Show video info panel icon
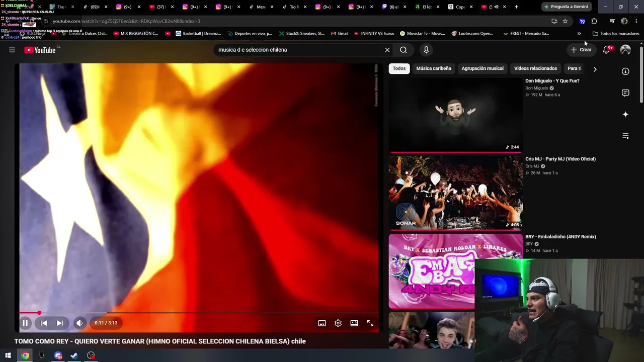 (x=625, y=71)
